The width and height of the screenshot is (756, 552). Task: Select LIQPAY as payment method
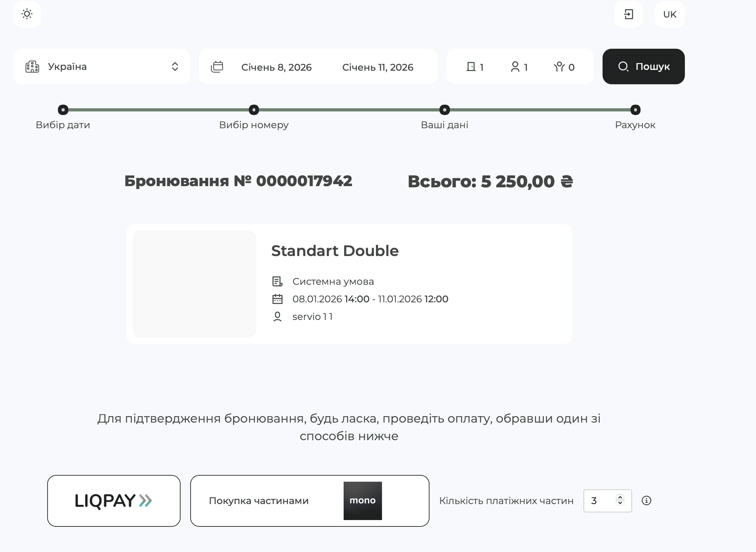pyautogui.click(x=114, y=500)
